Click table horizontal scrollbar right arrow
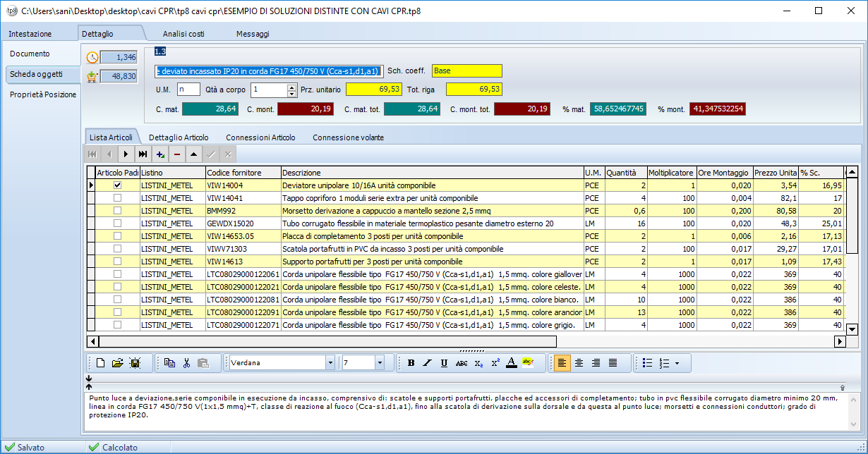Screen dimensions: 868x454 tap(840, 341)
